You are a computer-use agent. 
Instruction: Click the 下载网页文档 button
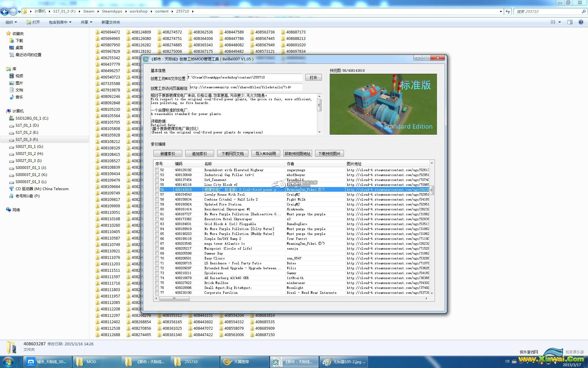[x=233, y=154]
